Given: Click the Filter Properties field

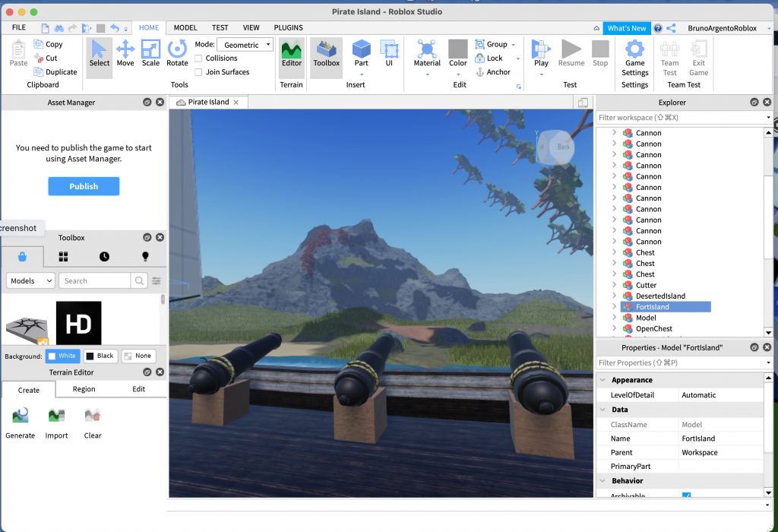Looking at the screenshot, I should point(683,363).
